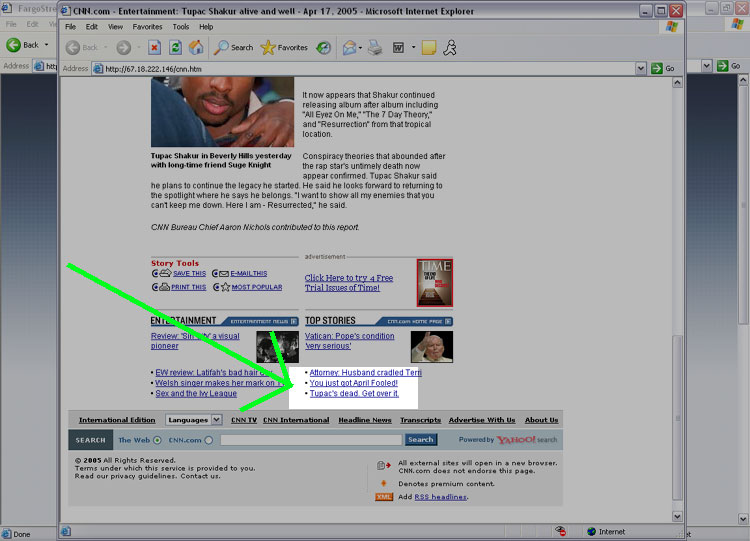Click the International Edition link

117,420
